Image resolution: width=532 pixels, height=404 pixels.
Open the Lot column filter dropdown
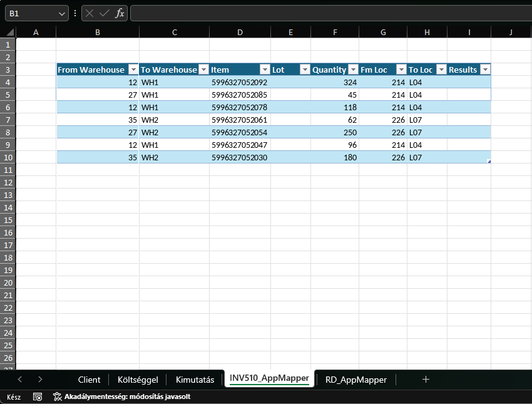pyautogui.click(x=305, y=70)
